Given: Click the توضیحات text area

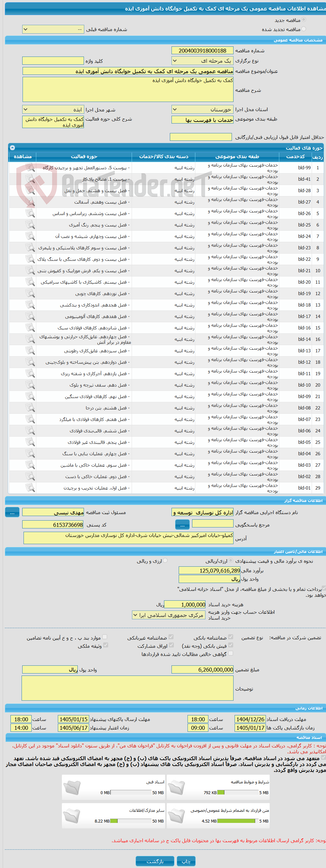Looking at the screenshot, I should [x=128, y=688].
